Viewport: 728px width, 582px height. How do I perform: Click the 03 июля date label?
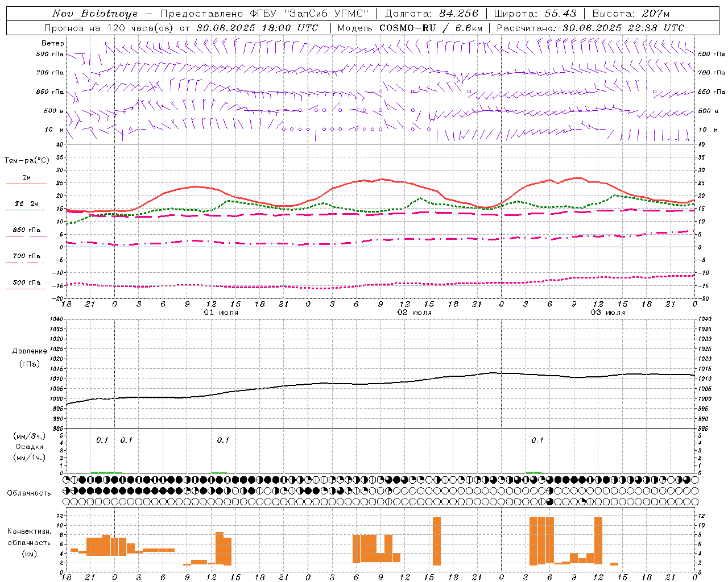point(608,313)
